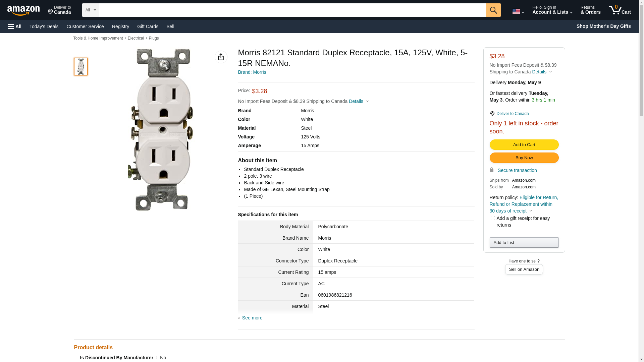Screen dimensions: 644x362
Task: Check the gift receipt checkbox
Action: point(493,218)
